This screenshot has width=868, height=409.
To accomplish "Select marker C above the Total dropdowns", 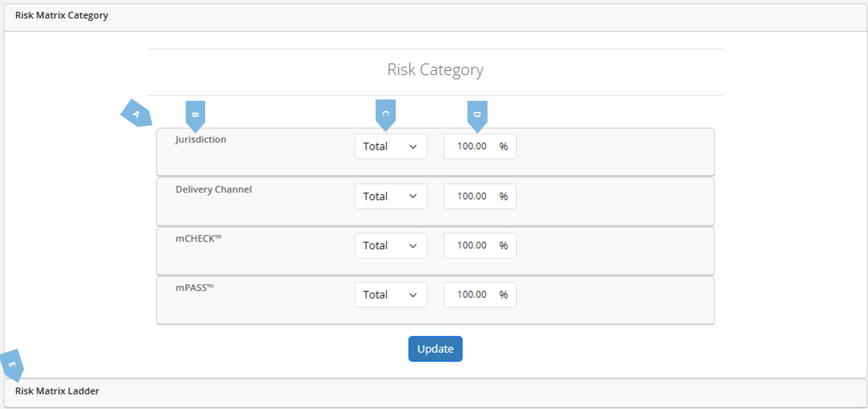I will coord(385,114).
